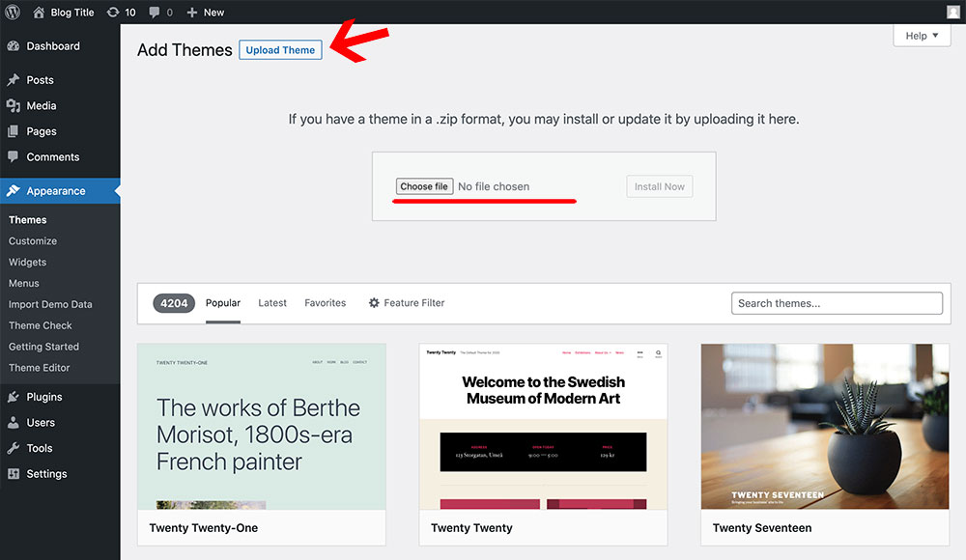Open Import Demo Data
The height and width of the screenshot is (560, 966).
(x=50, y=304)
